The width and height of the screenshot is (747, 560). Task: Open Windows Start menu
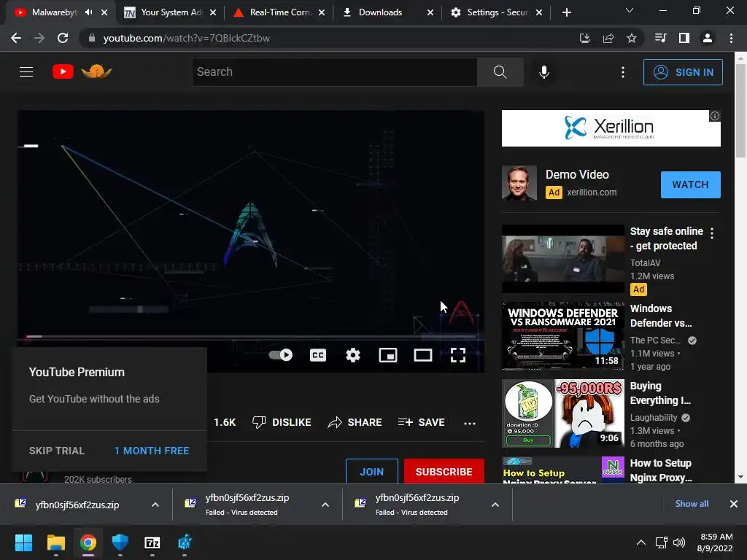[x=23, y=542]
